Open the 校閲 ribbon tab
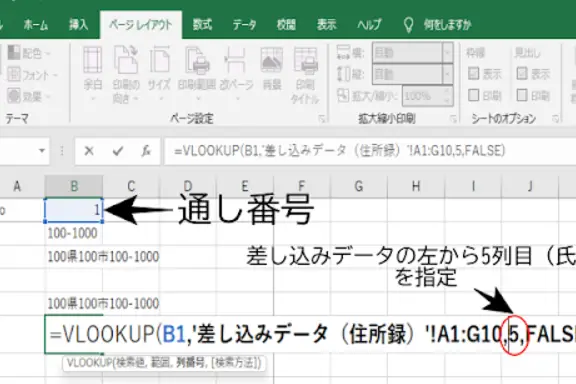 pyautogui.click(x=286, y=25)
